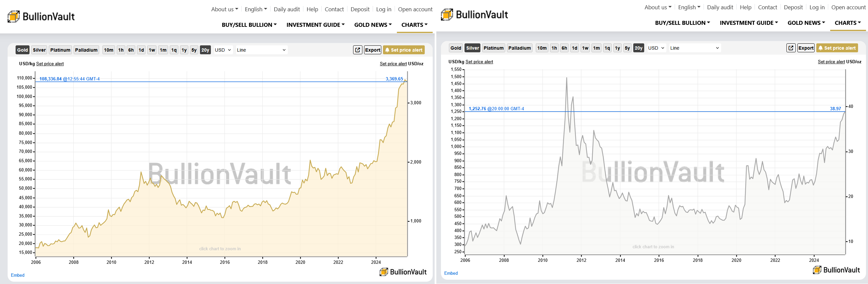Click Embed link under gold chart

click(18, 275)
